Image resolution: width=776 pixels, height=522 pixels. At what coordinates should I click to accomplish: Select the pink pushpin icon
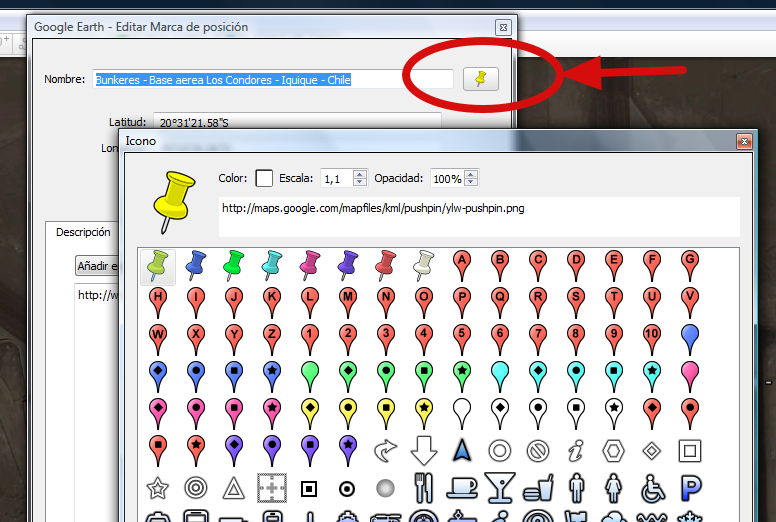click(x=310, y=265)
